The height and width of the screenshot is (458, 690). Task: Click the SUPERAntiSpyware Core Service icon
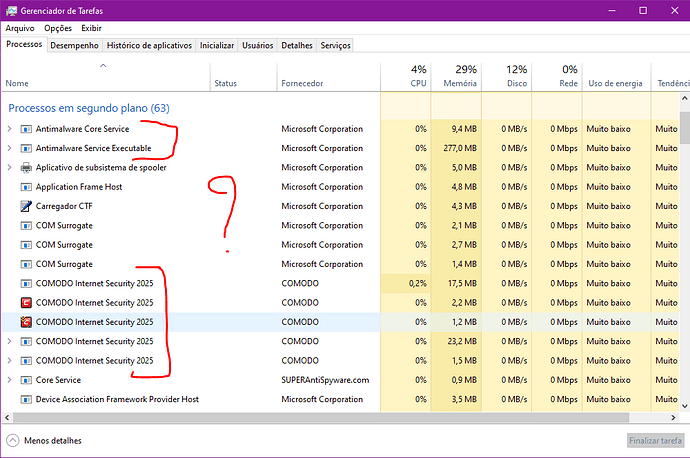pyautogui.click(x=26, y=380)
